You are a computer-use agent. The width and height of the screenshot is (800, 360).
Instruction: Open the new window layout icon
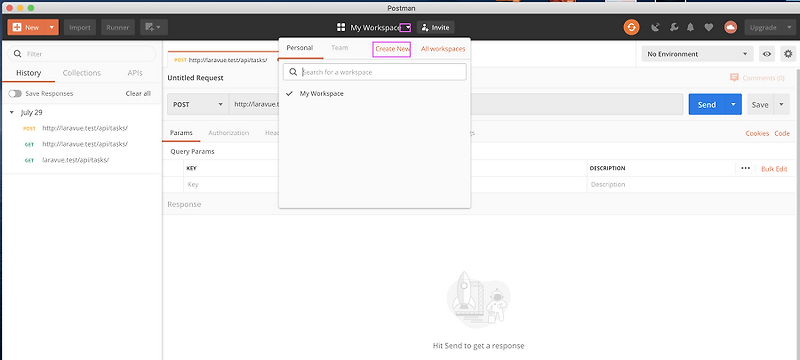click(x=154, y=28)
